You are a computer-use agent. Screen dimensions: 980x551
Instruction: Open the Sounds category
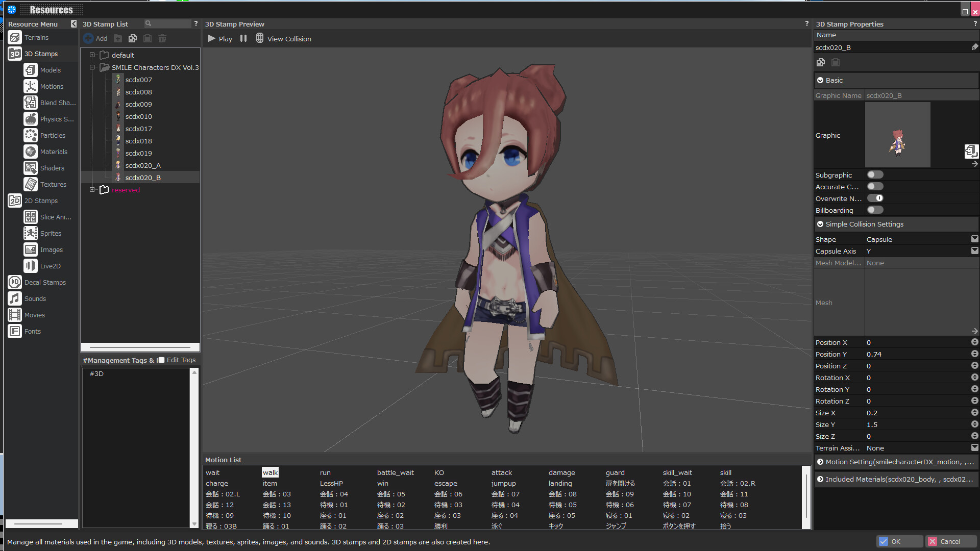coord(27,299)
